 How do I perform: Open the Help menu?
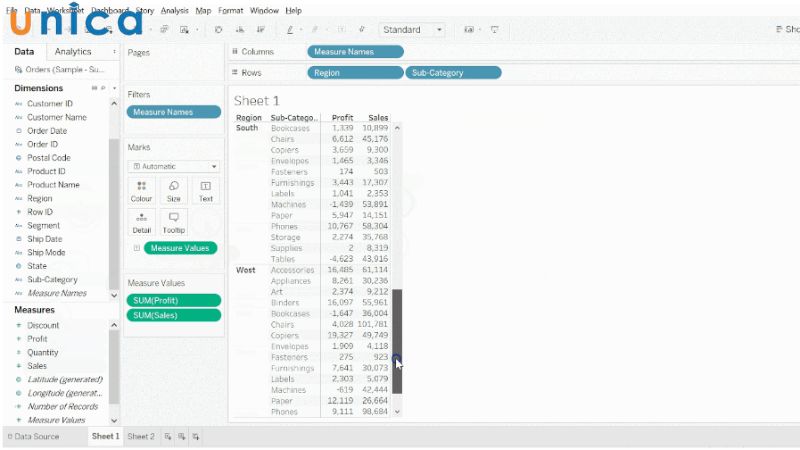pos(293,10)
